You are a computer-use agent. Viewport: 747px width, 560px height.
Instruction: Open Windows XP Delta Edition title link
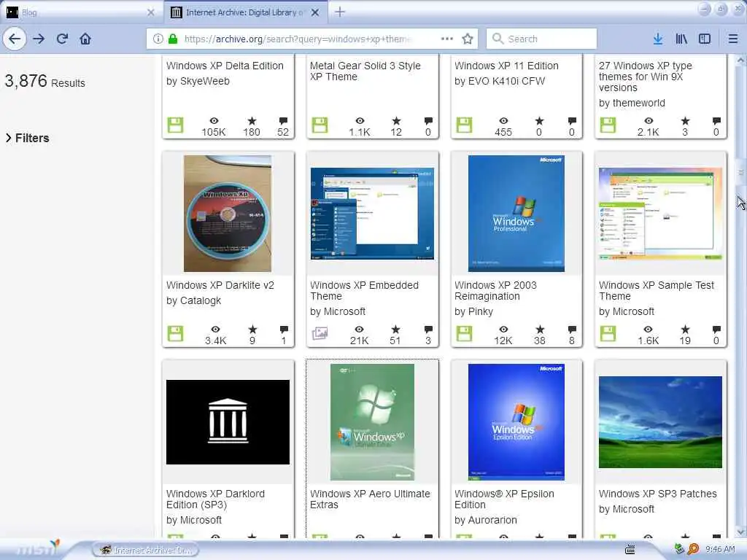[225, 66]
